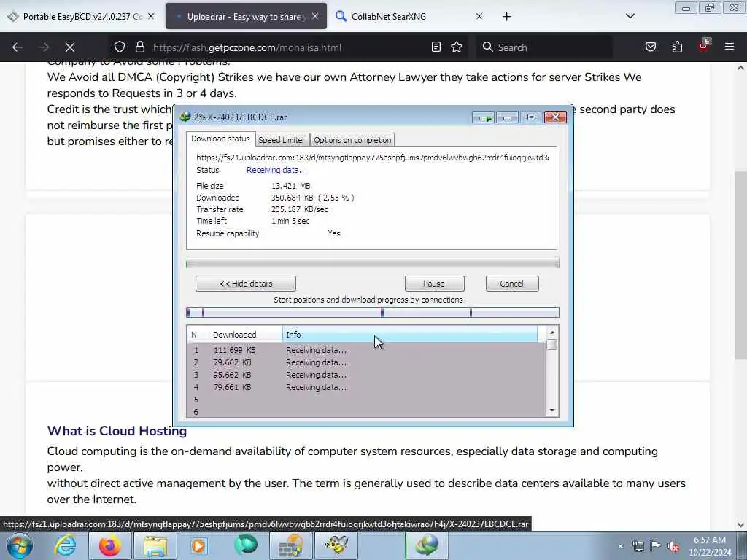Switch to Download status tab
747x560 pixels.
220,139
